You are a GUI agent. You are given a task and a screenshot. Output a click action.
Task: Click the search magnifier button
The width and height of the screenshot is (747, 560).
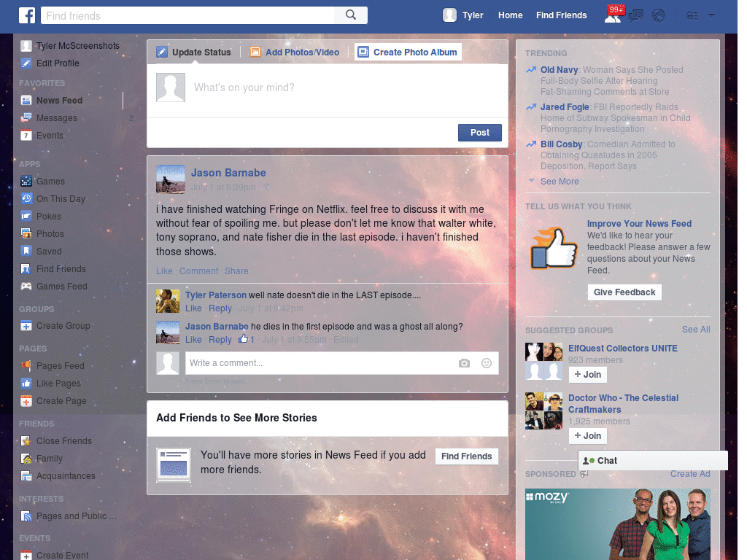coord(351,15)
